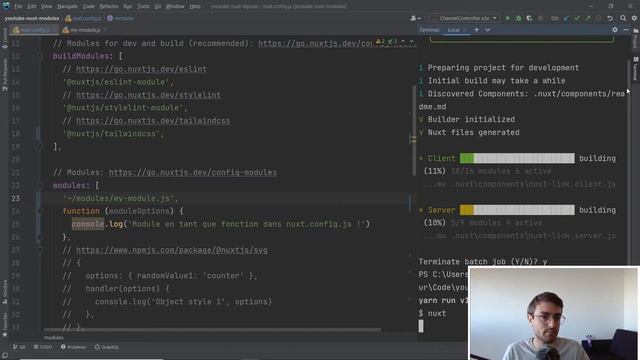
Task: Open the File menu
Action: 18,6
